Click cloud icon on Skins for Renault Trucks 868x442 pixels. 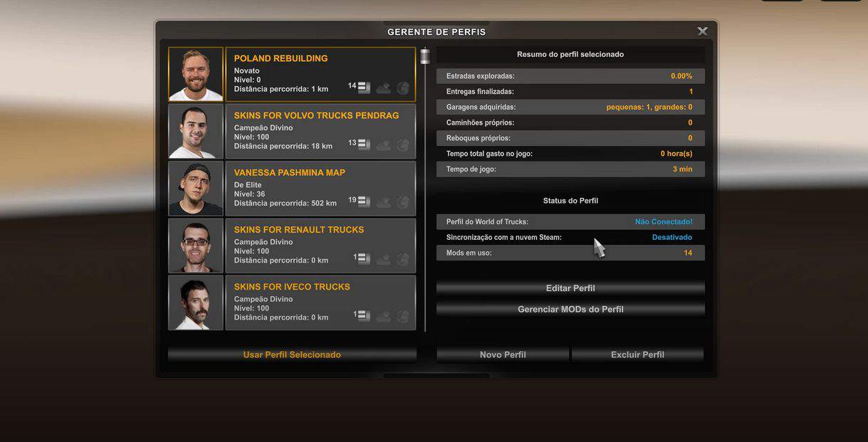click(384, 259)
